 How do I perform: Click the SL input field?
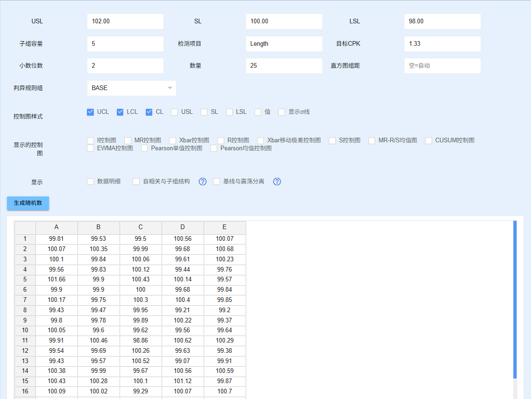tap(284, 21)
